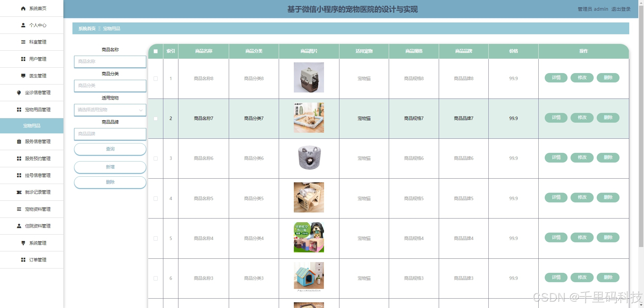The width and height of the screenshot is (644, 308).
Task: Click the list icon beside 宠物资料管理
Action: pyautogui.click(x=19, y=209)
